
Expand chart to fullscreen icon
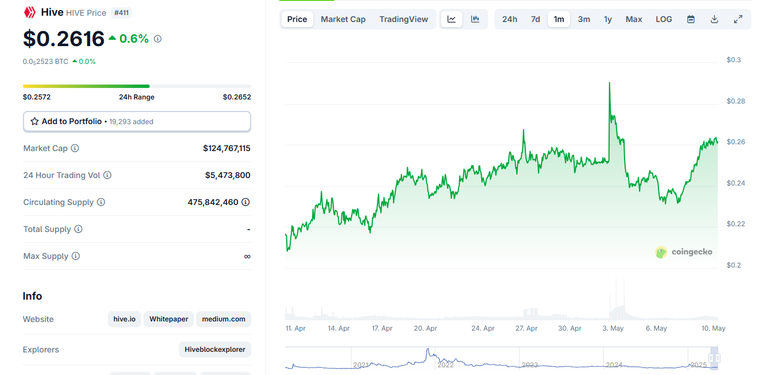point(738,19)
